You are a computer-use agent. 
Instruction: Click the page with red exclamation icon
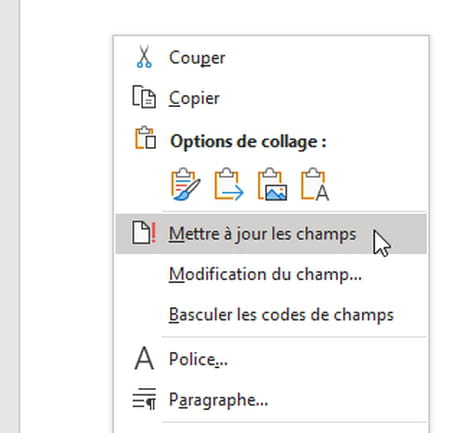[144, 233]
